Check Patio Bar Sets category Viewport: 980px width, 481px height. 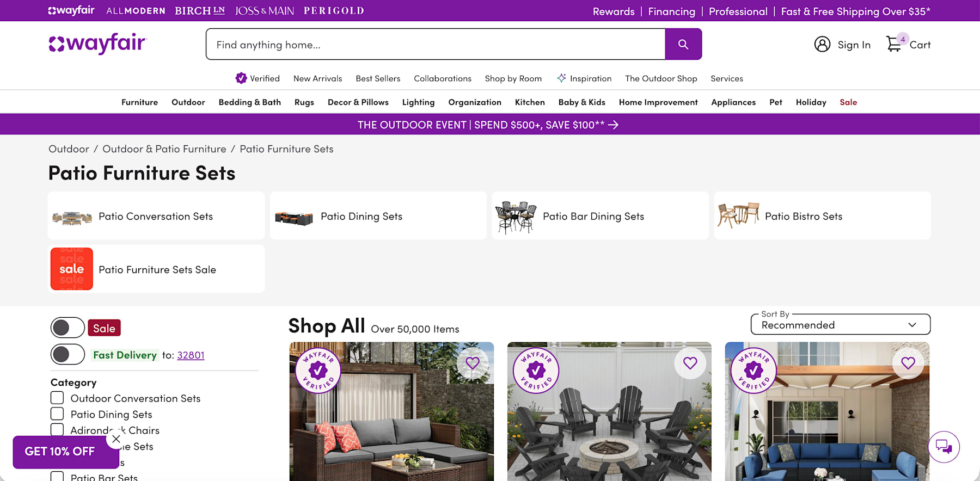pyautogui.click(x=57, y=477)
